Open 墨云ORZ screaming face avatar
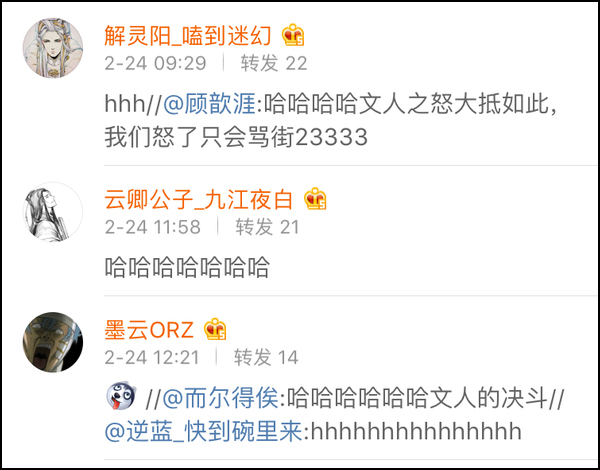600x470 pixels. (x=53, y=342)
